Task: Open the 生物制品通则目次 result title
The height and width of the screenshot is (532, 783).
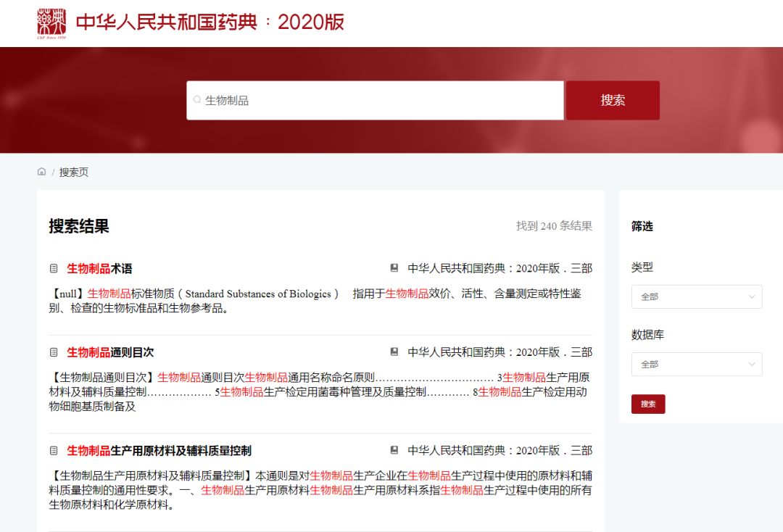Action: point(110,352)
